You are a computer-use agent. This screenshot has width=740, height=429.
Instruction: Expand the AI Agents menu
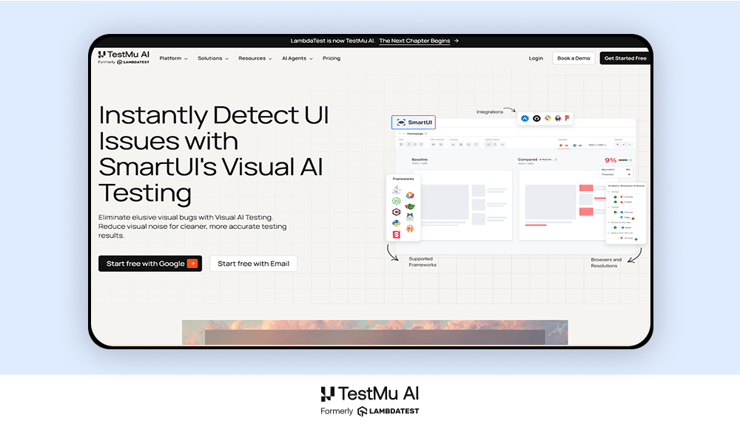click(297, 58)
